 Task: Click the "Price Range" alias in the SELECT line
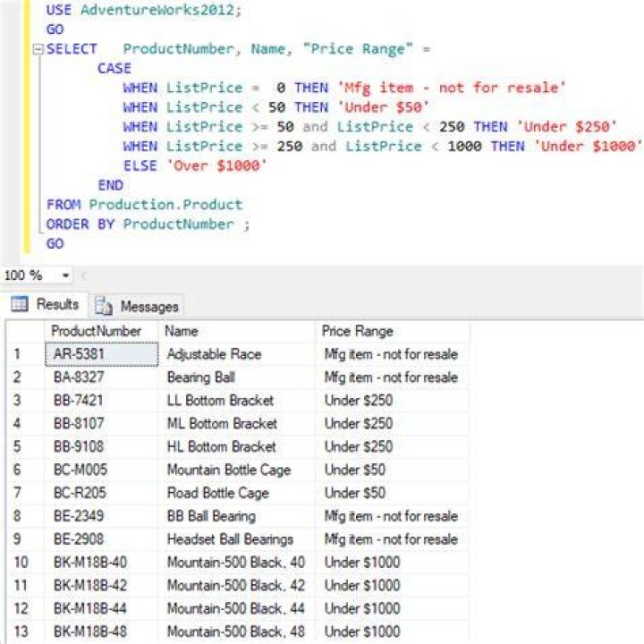(358, 49)
